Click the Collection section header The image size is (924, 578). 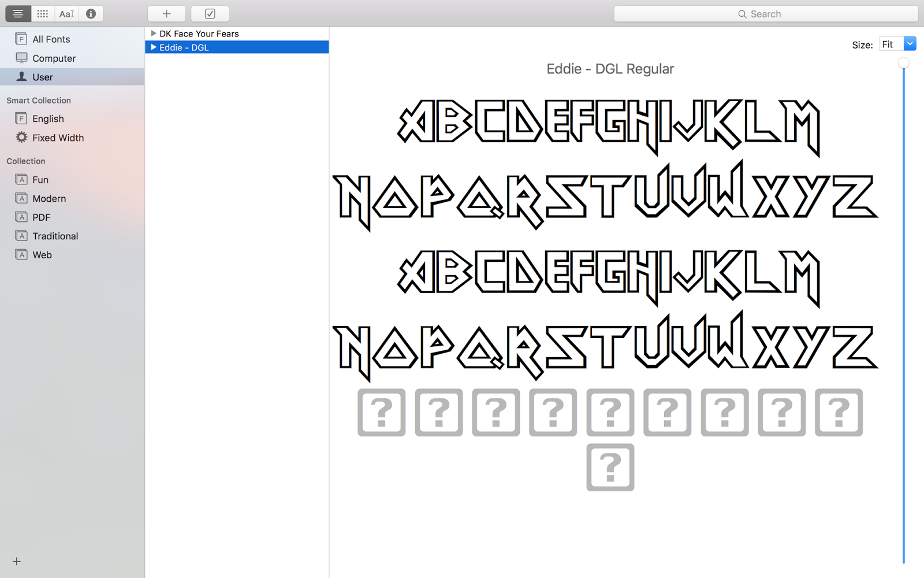pyautogui.click(x=26, y=161)
